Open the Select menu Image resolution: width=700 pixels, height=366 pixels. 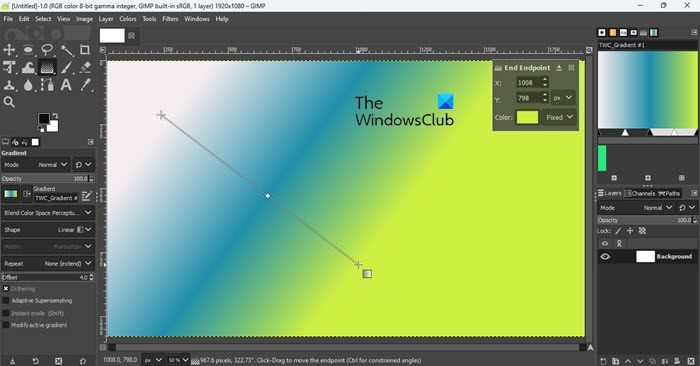(x=43, y=19)
